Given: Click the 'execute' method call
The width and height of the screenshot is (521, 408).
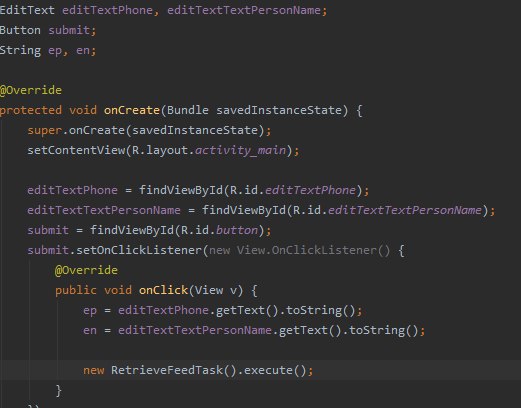Looking at the screenshot, I should point(268,370).
